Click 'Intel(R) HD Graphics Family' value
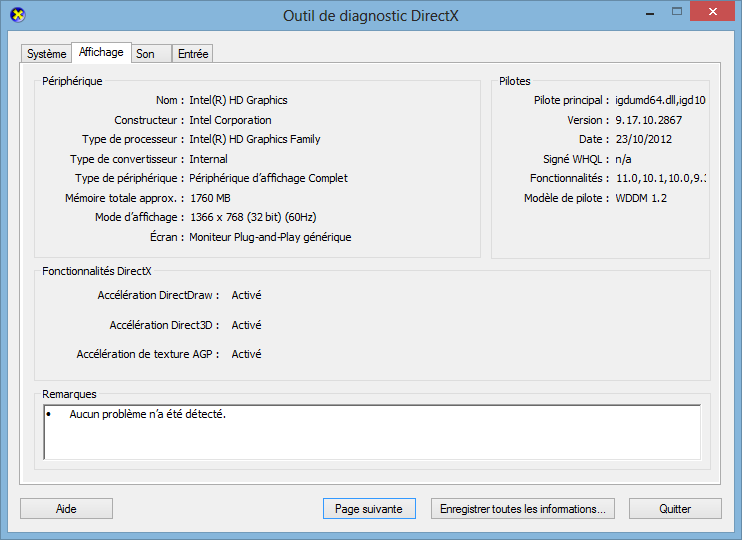 255,139
